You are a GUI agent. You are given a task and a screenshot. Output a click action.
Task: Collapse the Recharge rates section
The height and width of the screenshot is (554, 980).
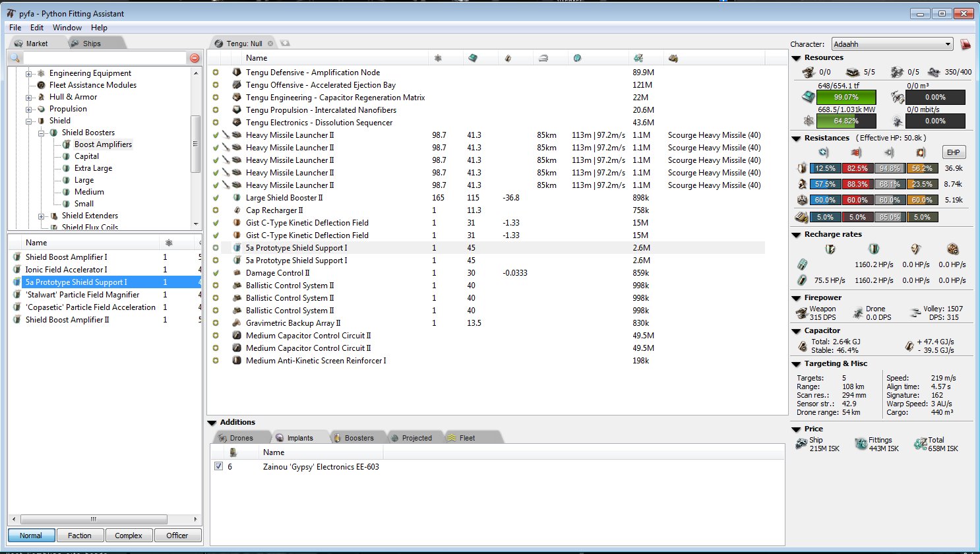coord(797,235)
